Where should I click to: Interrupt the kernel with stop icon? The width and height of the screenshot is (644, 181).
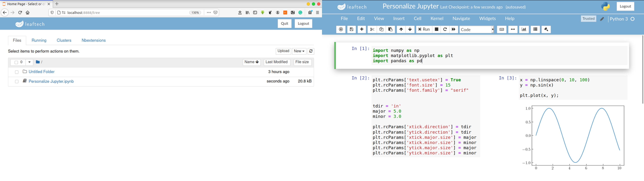[x=437, y=29]
